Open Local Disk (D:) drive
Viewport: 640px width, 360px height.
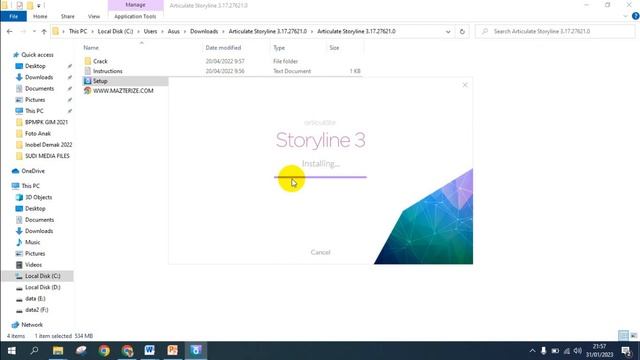(x=42, y=287)
